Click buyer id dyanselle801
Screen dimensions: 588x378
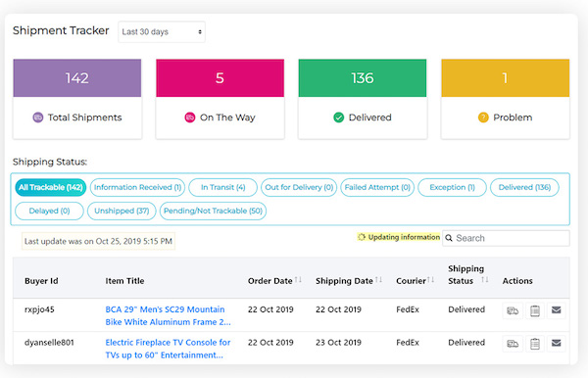point(49,343)
